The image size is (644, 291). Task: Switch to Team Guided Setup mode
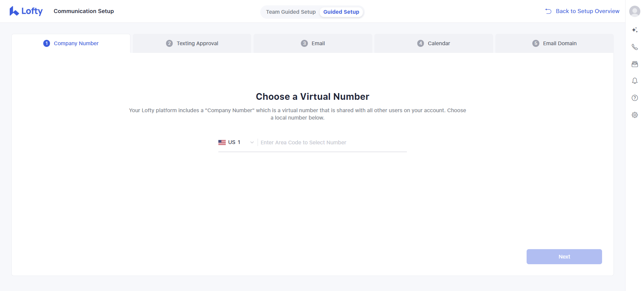290,12
